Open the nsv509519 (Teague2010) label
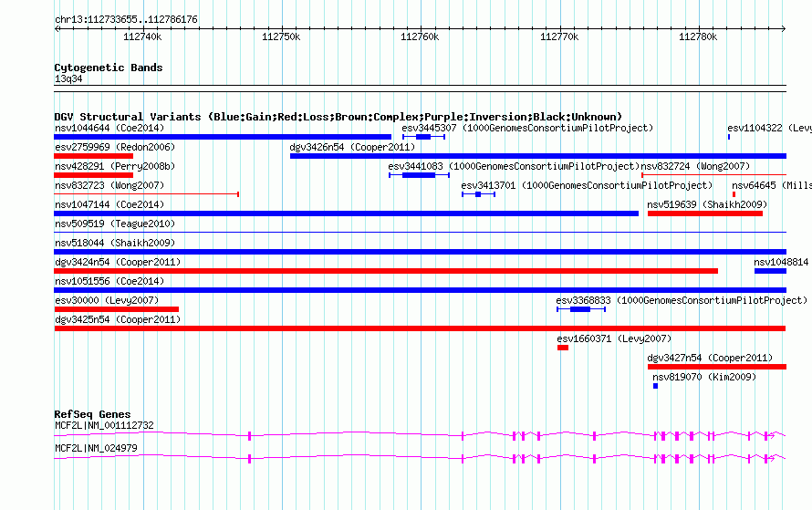812x510 pixels. click(x=115, y=224)
